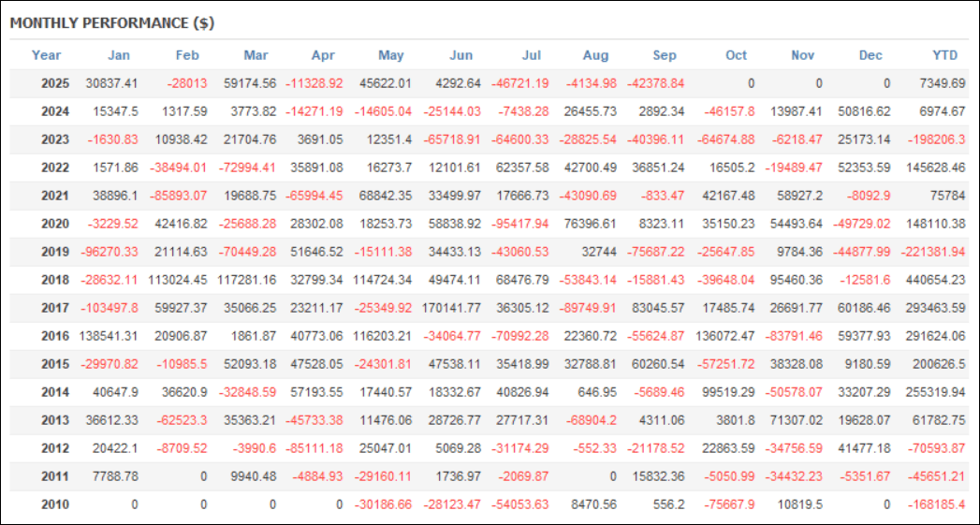Select the 2013 Nov value 71307.02
Screen dimensions: 980x525
(790, 420)
